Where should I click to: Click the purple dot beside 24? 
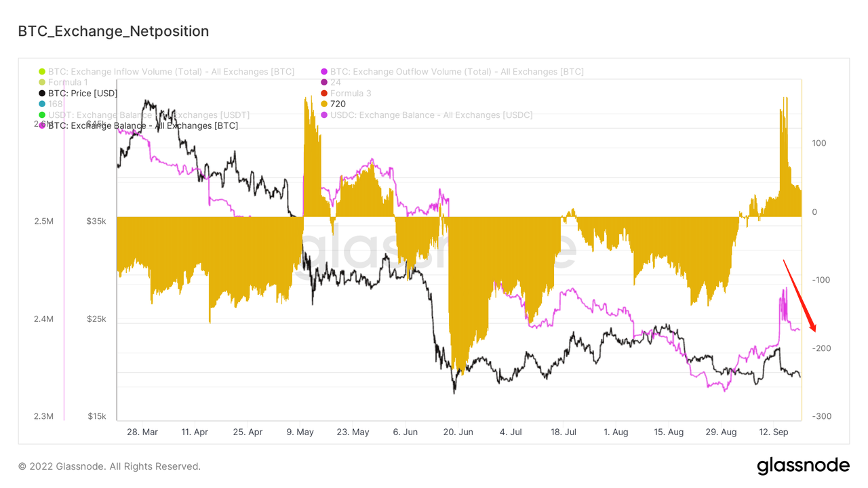[324, 83]
